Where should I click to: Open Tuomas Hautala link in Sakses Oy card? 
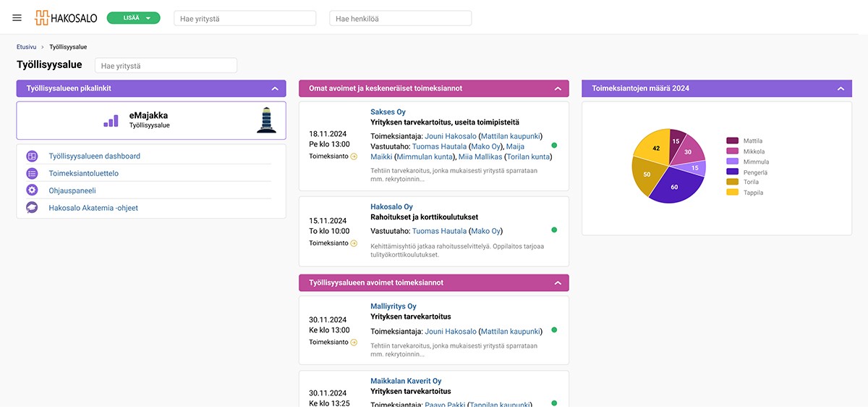click(439, 146)
